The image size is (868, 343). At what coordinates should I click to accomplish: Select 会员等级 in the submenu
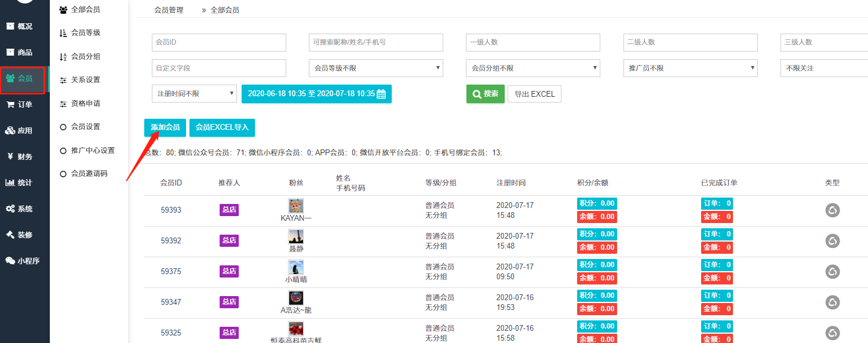point(85,33)
